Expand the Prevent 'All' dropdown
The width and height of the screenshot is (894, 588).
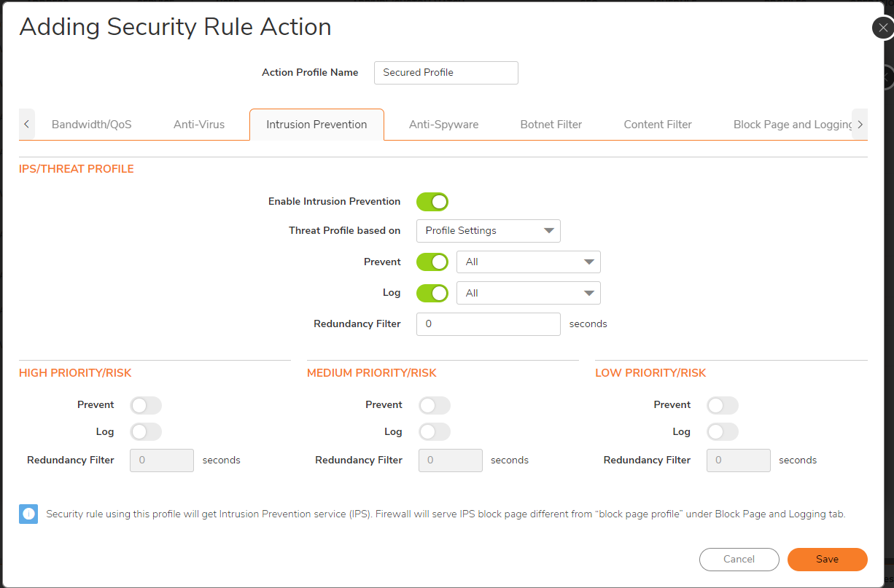(x=528, y=262)
